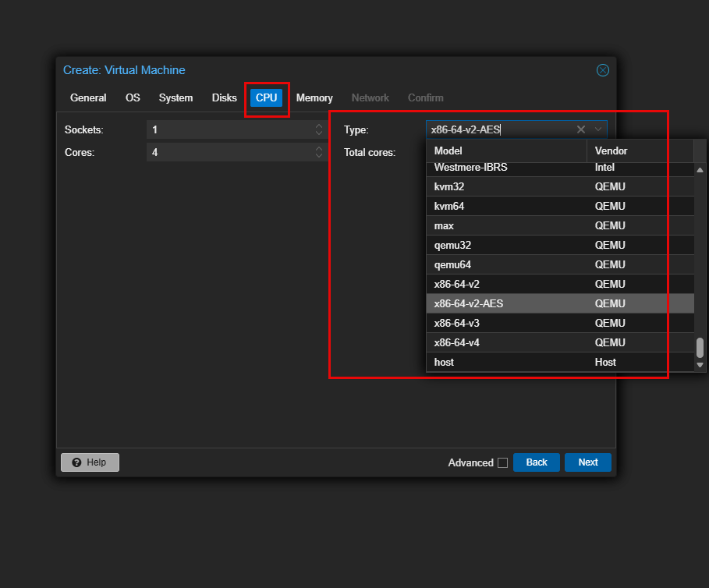Choose Westmere-IBRS CPU model

pyautogui.click(x=560, y=168)
